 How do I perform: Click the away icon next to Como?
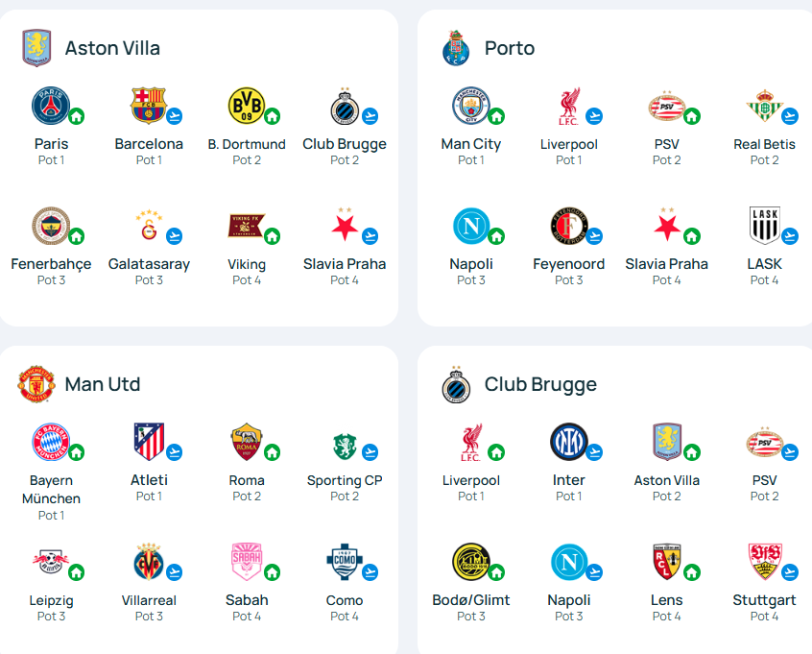[370, 572]
